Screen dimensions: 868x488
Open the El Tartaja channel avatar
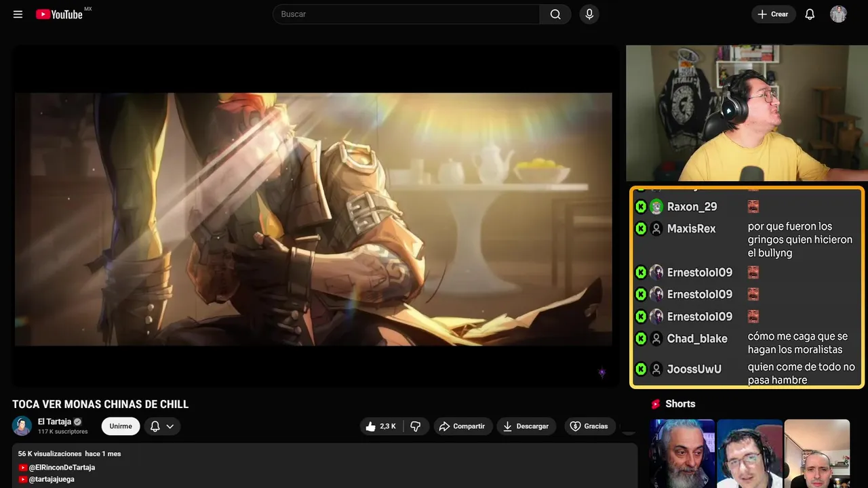point(22,426)
